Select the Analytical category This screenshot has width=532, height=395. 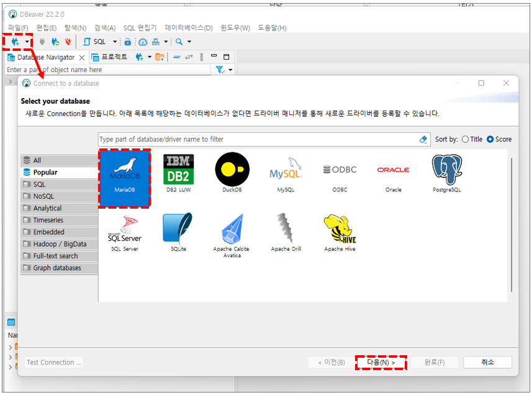point(60,208)
